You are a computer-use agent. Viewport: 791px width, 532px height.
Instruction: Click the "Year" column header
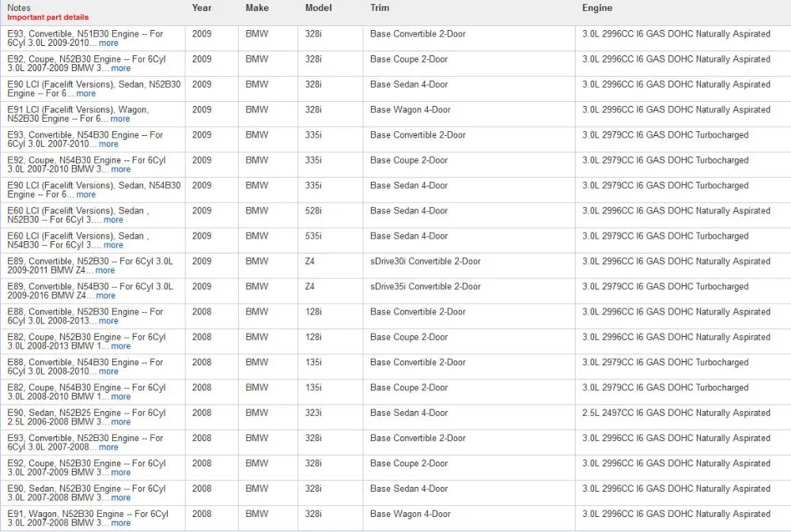pos(202,8)
